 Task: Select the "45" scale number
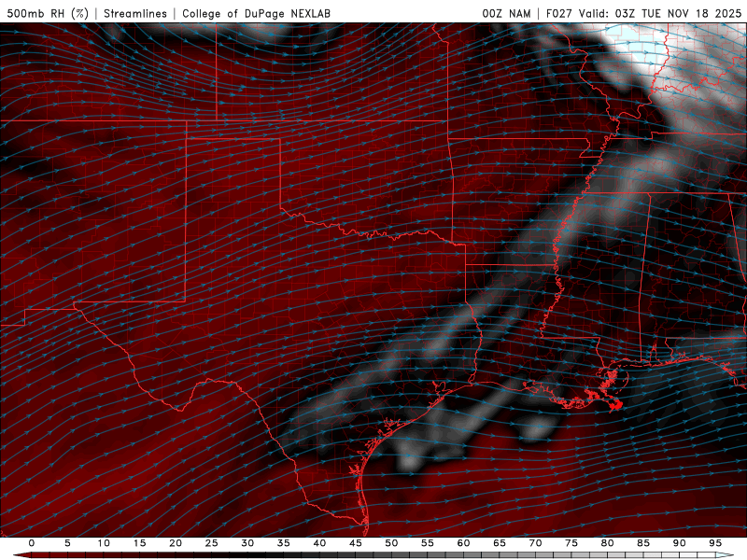coord(356,543)
